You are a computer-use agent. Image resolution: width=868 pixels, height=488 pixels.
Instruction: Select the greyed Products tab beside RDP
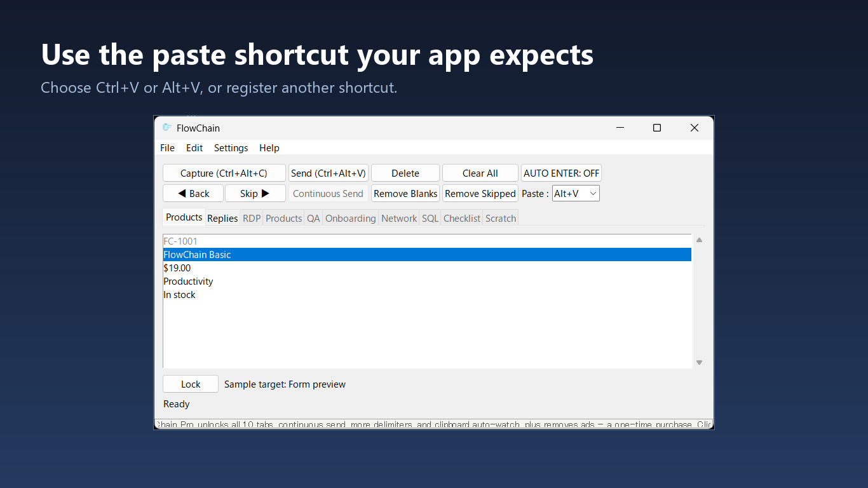point(283,219)
